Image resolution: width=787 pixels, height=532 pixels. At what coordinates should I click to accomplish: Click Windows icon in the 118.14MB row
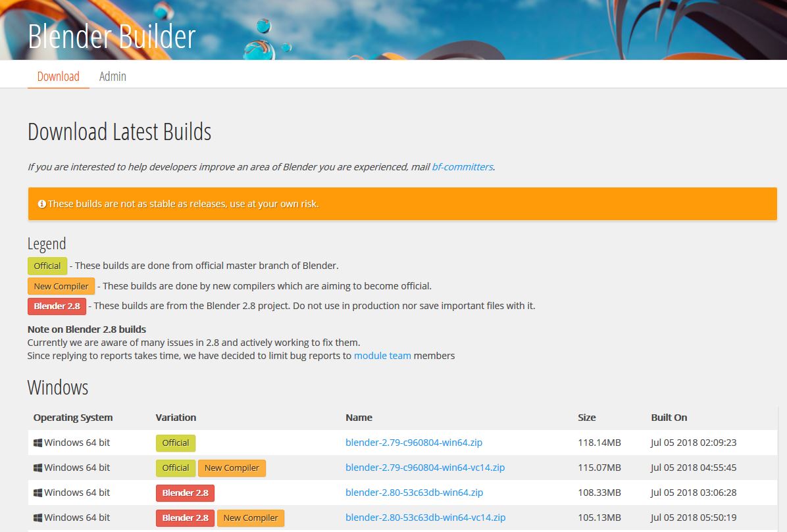[x=38, y=443]
